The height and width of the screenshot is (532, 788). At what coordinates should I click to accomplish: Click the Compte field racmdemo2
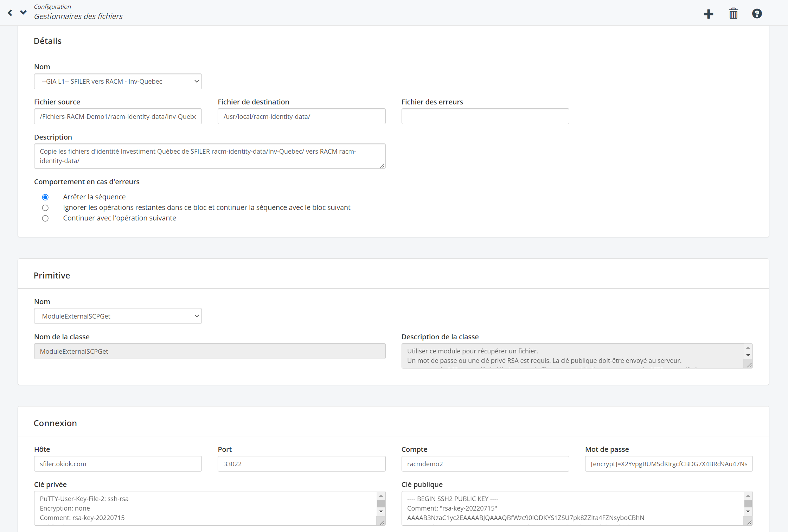coord(485,464)
